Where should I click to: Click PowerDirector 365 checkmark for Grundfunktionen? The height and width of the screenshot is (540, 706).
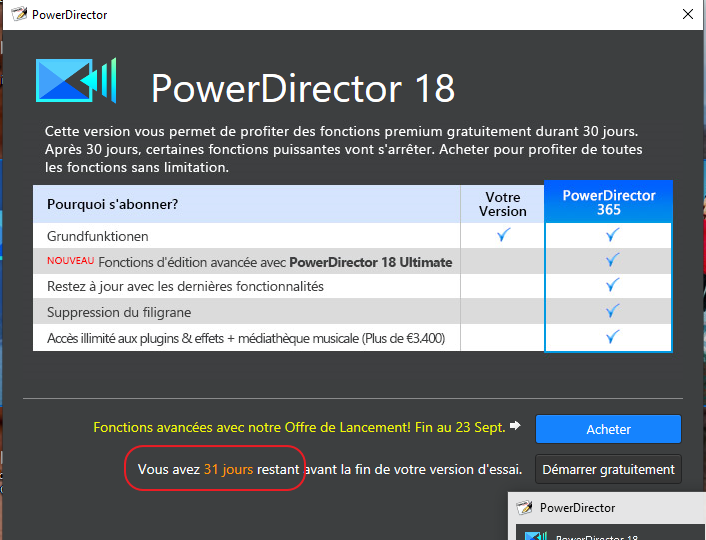coord(612,235)
